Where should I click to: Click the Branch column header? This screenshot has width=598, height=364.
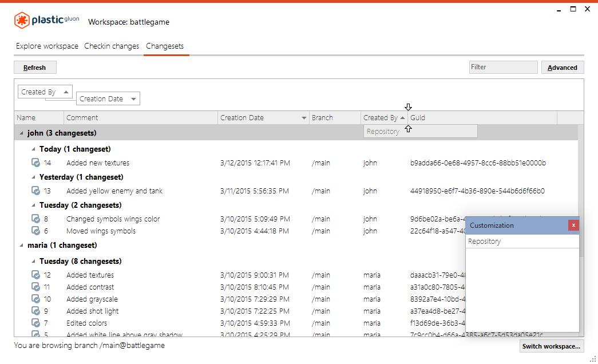335,118
